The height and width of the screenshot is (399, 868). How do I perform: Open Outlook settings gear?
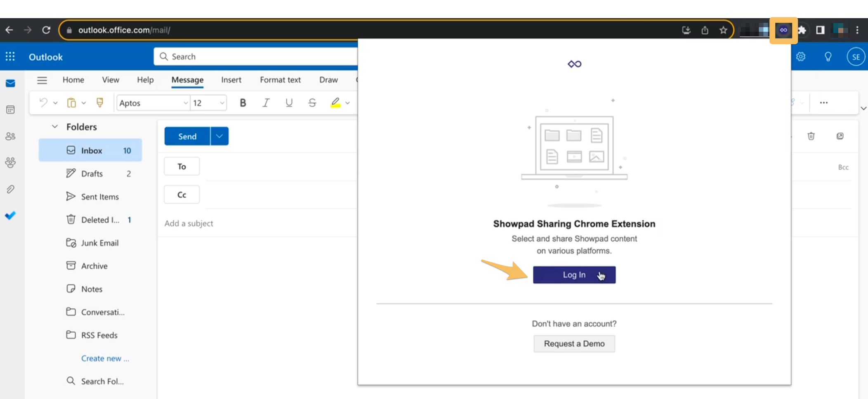[801, 56]
